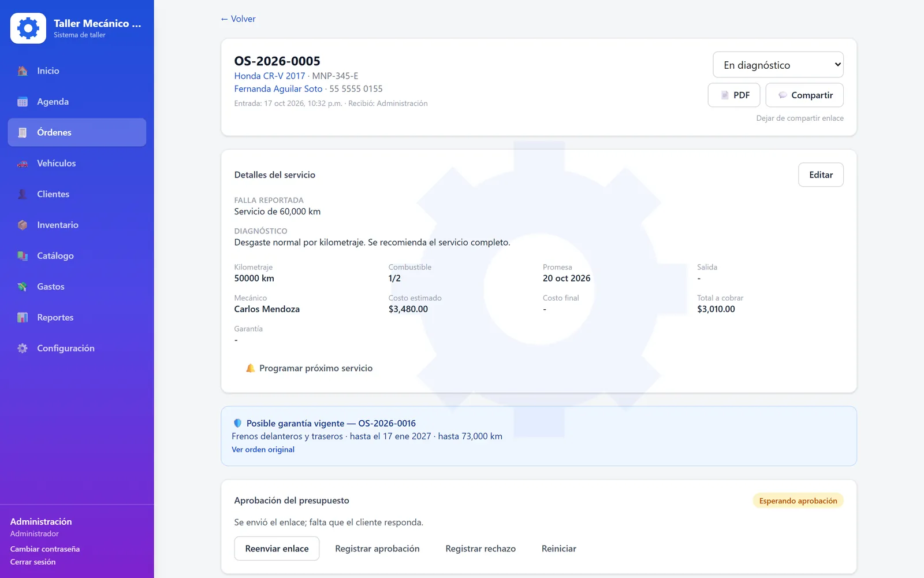Open the Agenda menu item
924x578 pixels.
77,102
